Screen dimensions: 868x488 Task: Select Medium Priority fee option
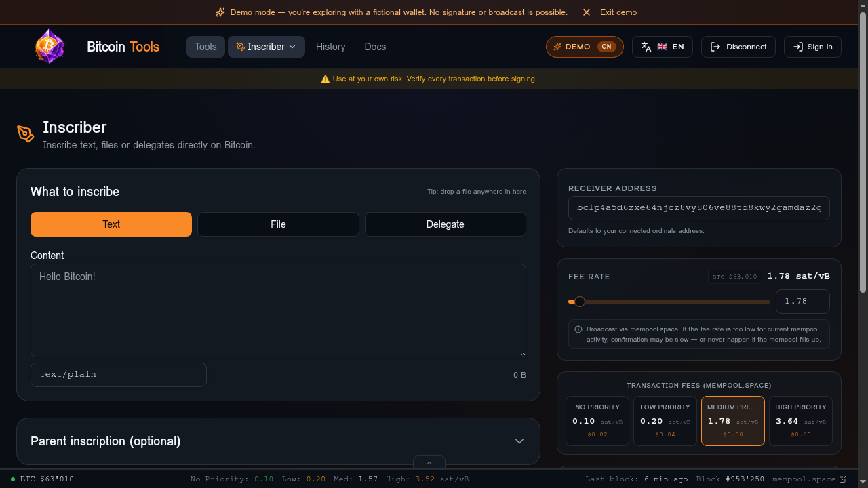click(x=733, y=421)
